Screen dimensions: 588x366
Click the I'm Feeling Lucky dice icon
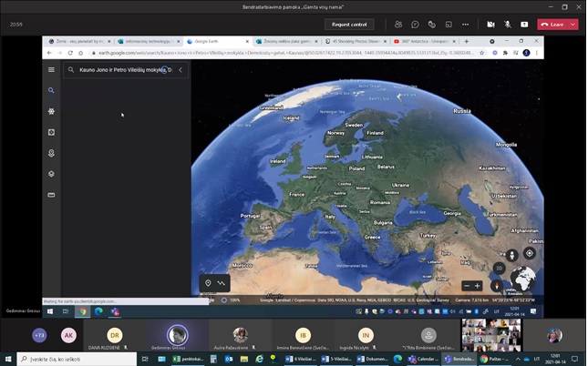pyautogui.click(x=51, y=132)
